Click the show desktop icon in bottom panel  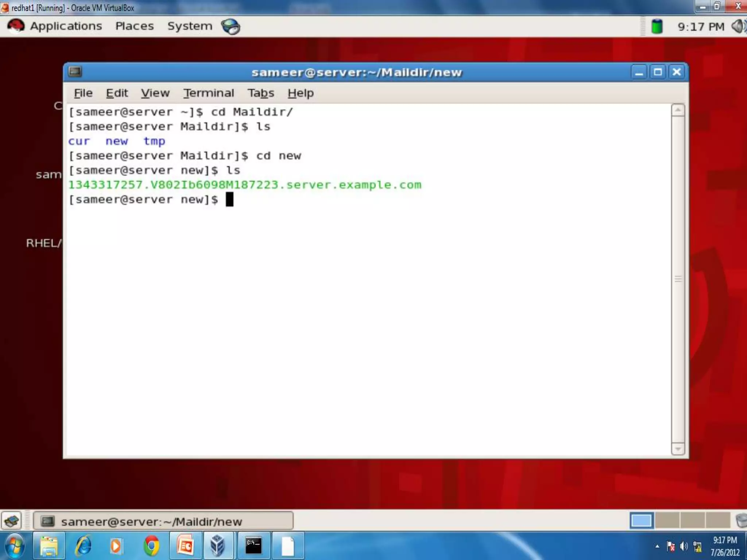(12, 521)
